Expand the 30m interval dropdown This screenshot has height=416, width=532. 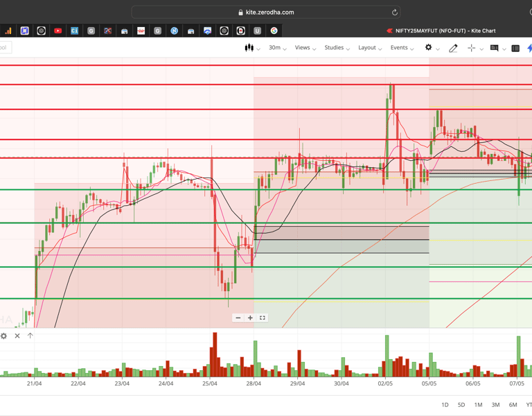click(x=278, y=48)
